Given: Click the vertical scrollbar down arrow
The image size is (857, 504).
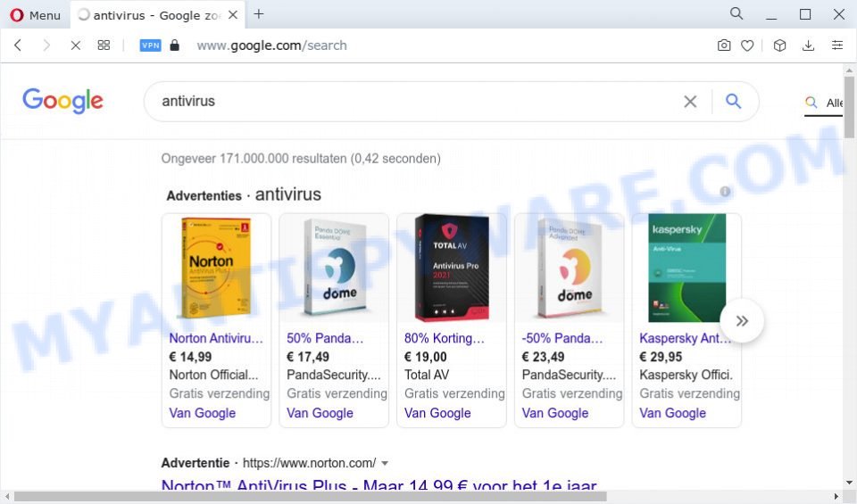Looking at the screenshot, I should [849, 483].
